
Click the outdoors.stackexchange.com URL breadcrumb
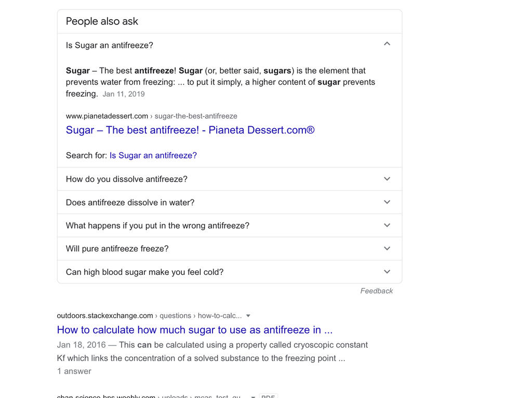coord(105,315)
